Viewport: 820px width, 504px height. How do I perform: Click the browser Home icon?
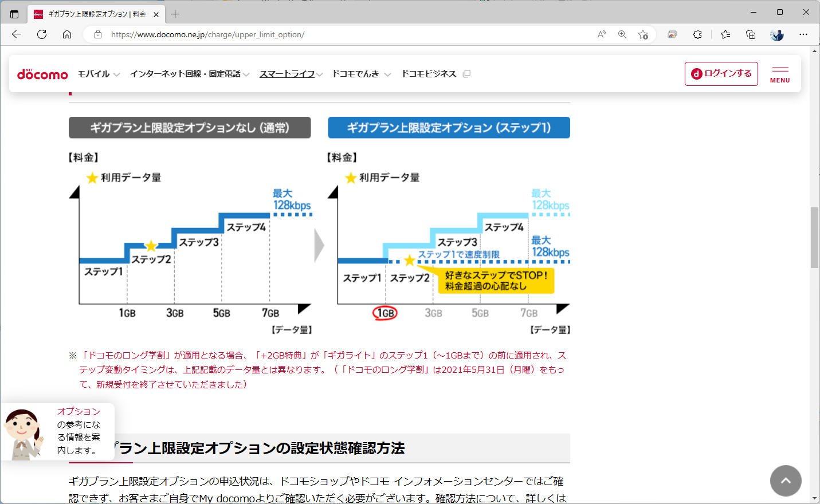click(67, 34)
